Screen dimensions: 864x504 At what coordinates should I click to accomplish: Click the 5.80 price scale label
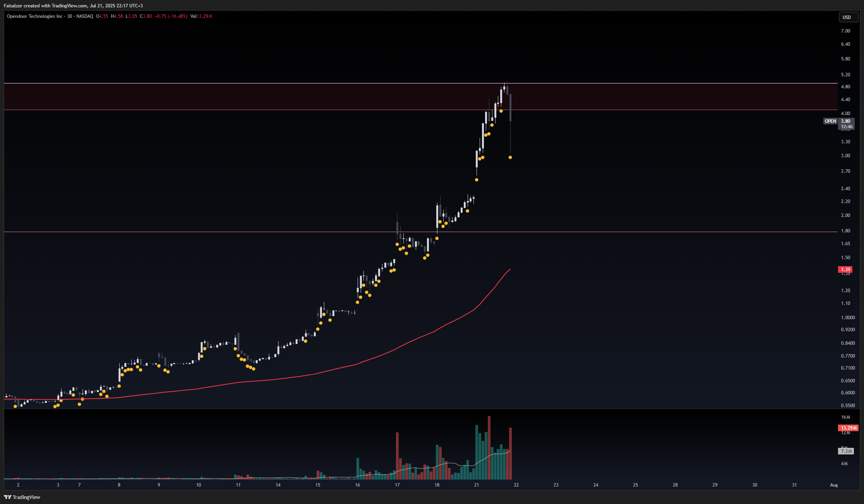click(x=845, y=59)
